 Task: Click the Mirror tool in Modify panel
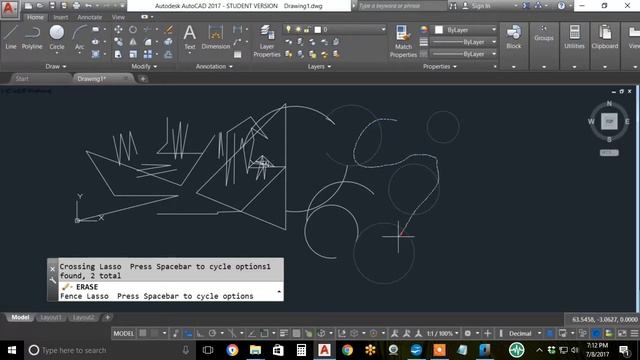[133, 42]
